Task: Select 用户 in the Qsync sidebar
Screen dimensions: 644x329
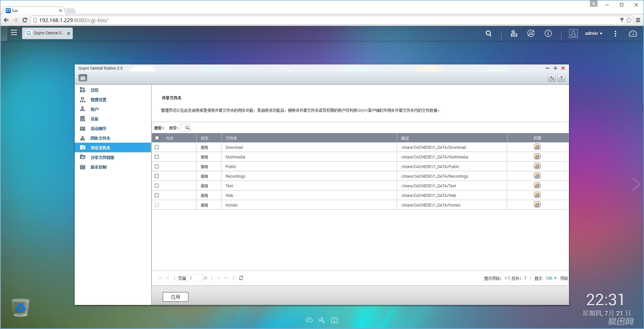Action: pyautogui.click(x=95, y=109)
